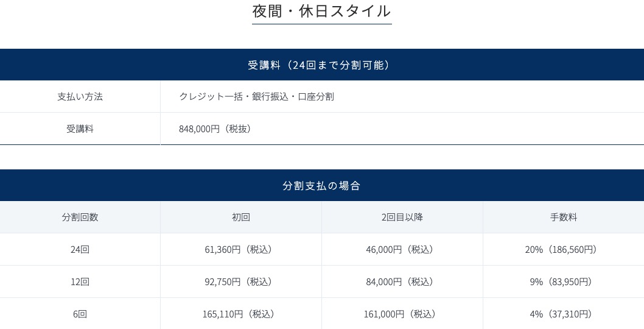Select the クレジット一括・銀行振込・口座分割 text
The image size is (644, 329).
click(256, 97)
